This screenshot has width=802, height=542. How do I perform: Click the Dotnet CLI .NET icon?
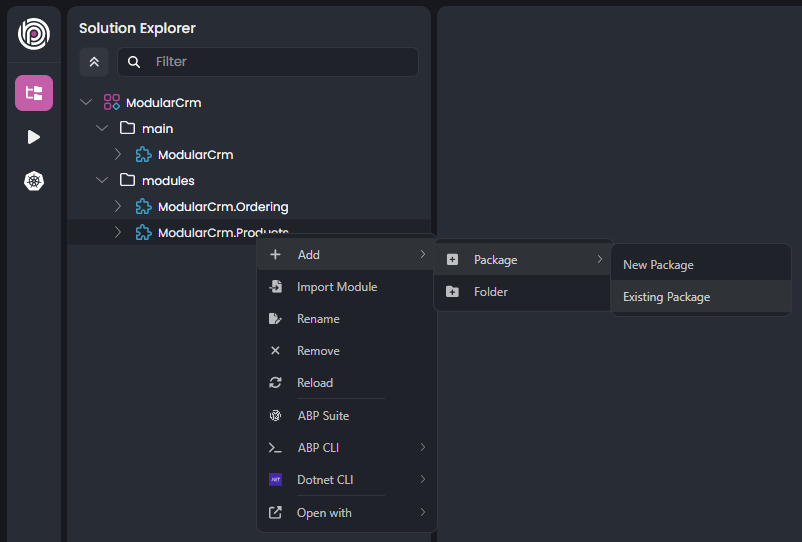click(x=275, y=480)
